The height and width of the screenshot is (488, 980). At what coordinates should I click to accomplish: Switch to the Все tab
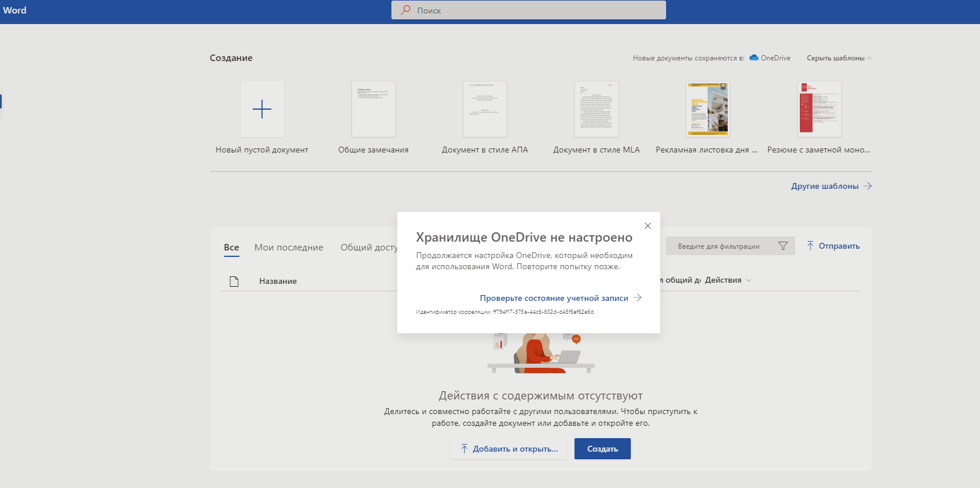click(232, 248)
